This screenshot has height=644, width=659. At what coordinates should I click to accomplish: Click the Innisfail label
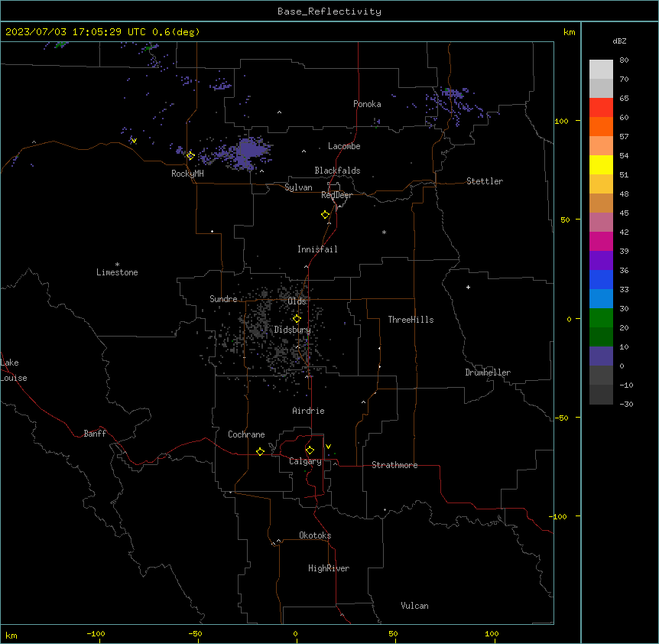tap(317, 249)
